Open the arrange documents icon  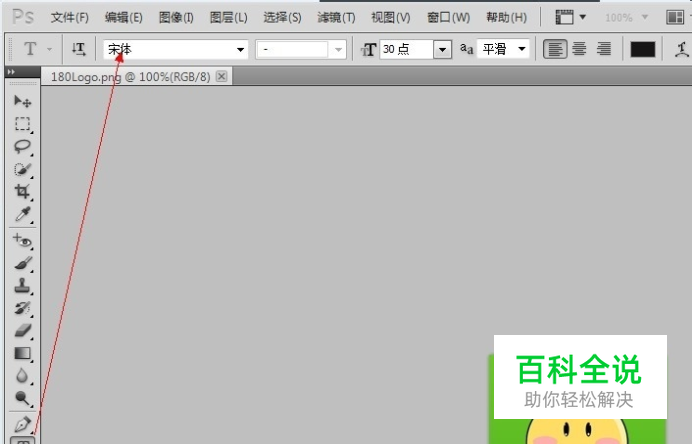(x=675, y=18)
